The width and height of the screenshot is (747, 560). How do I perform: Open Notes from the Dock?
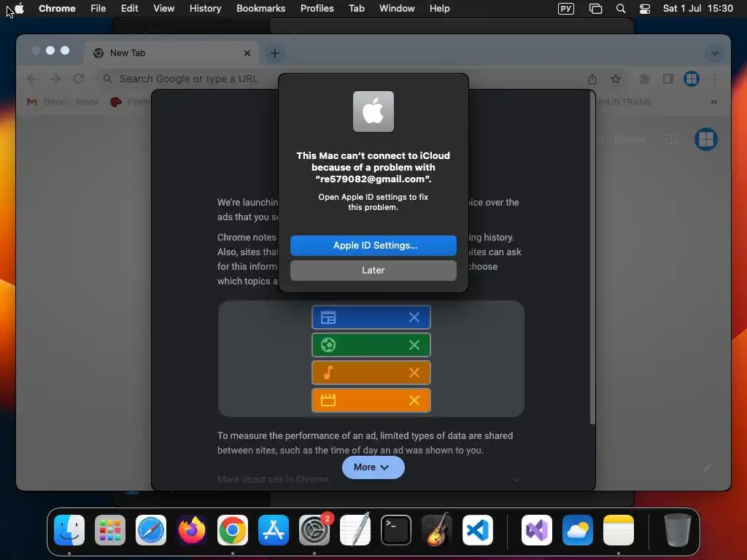tap(619, 530)
